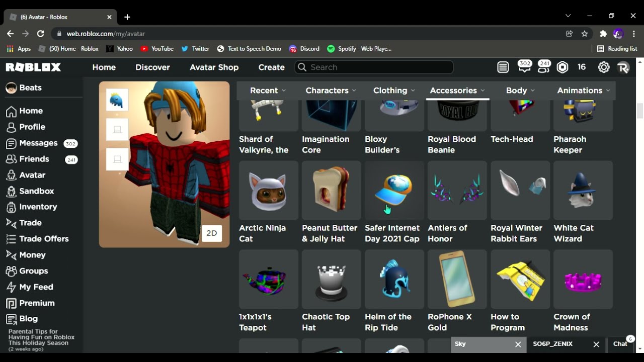Viewport: 644px width, 362px height.
Task: Open the settings gear icon
Action: tap(604, 67)
